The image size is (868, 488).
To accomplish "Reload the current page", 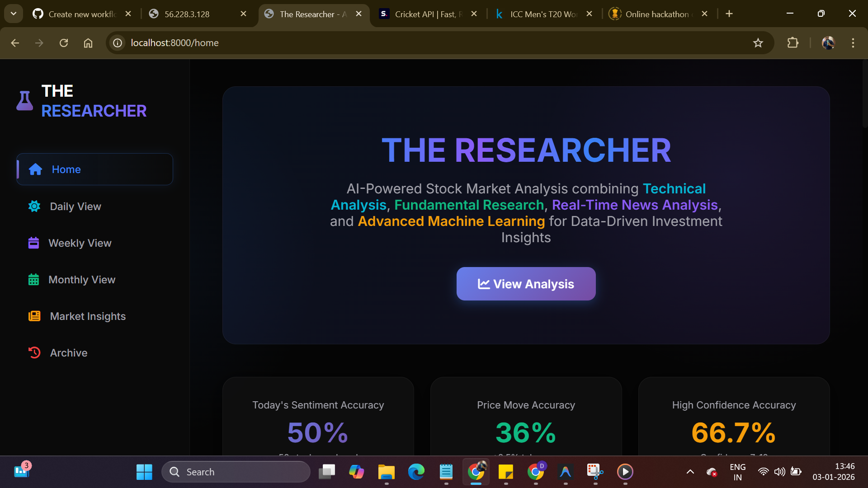I will coord(64,43).
